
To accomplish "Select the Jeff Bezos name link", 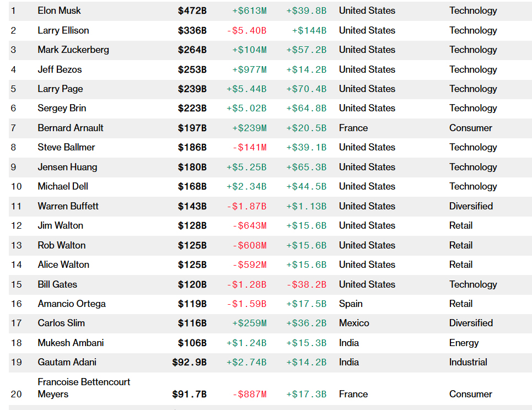I will (x=60, y=69).
